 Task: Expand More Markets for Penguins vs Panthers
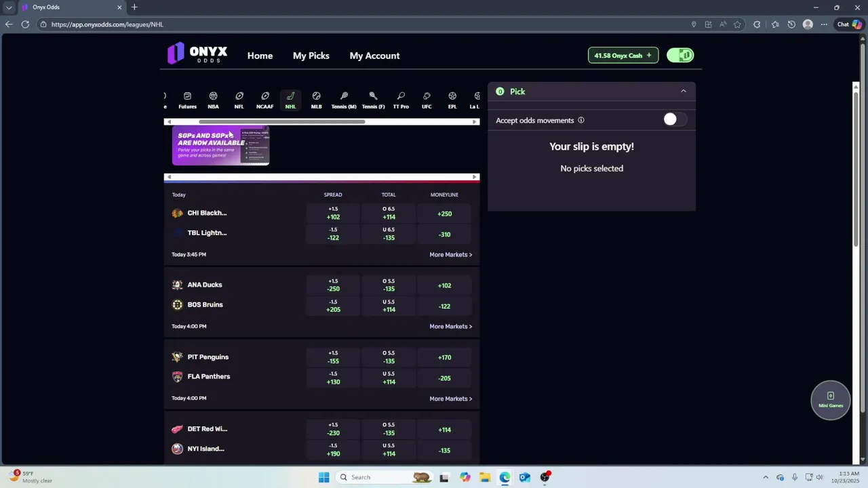(x=450, y=399)
